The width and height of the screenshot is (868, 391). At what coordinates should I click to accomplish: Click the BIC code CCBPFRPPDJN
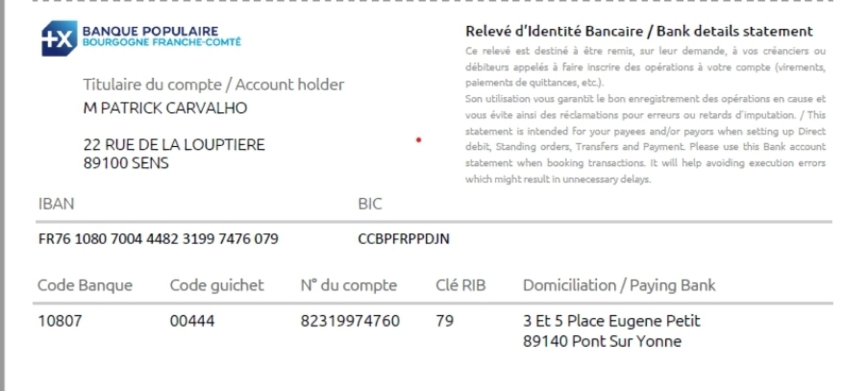coord(404,239)
